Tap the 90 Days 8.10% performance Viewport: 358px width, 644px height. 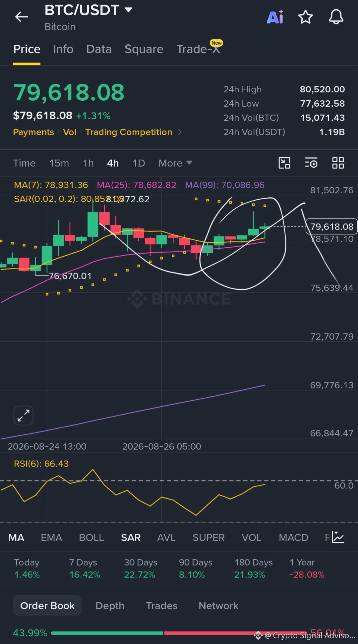click(x=196, y=569)
